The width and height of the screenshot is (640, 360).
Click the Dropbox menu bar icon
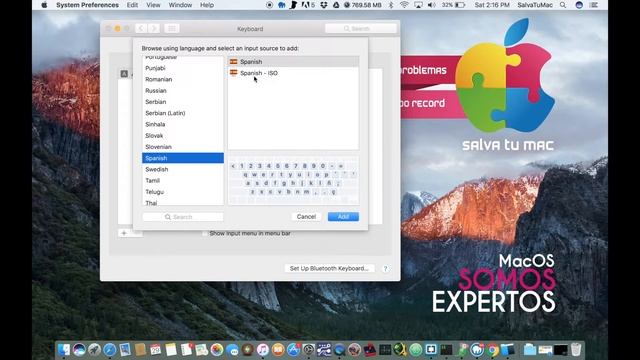click(x=324, y=5)
